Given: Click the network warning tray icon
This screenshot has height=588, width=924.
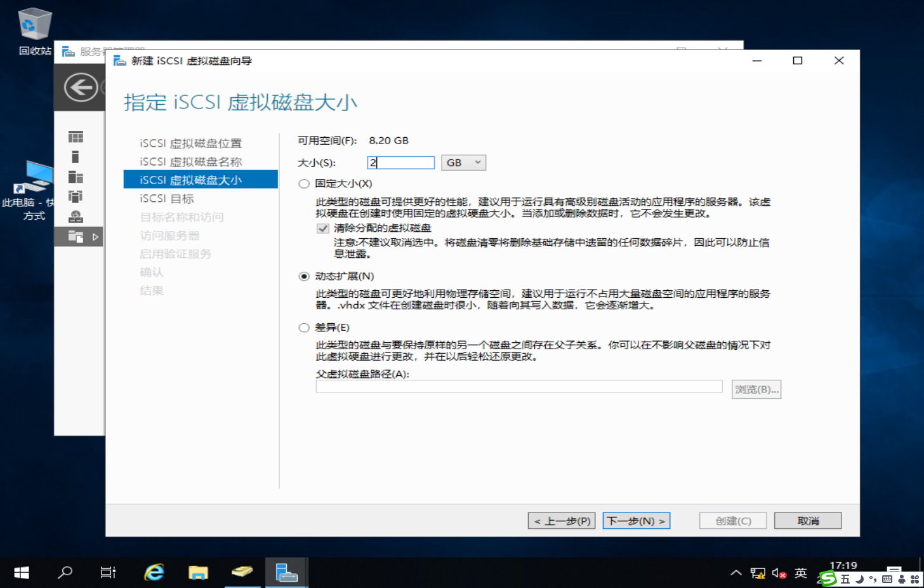Looking at the screenshot, I should [758, 573].
